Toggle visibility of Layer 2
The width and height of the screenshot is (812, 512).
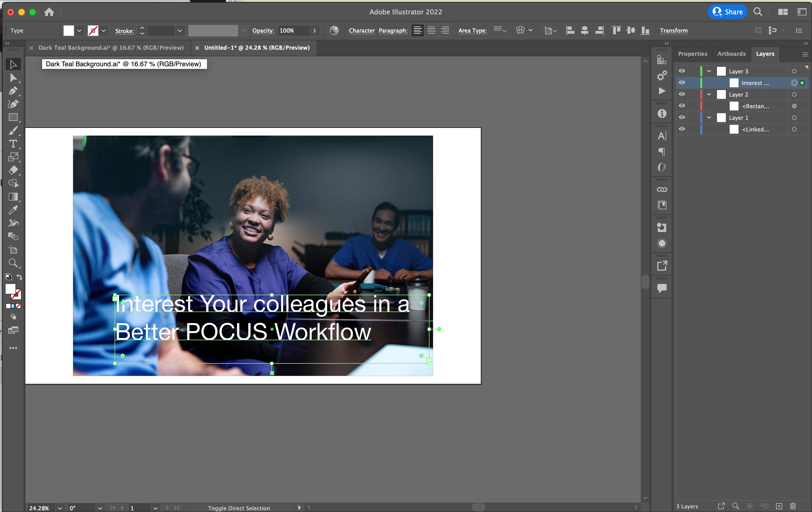tap(682, 94)
